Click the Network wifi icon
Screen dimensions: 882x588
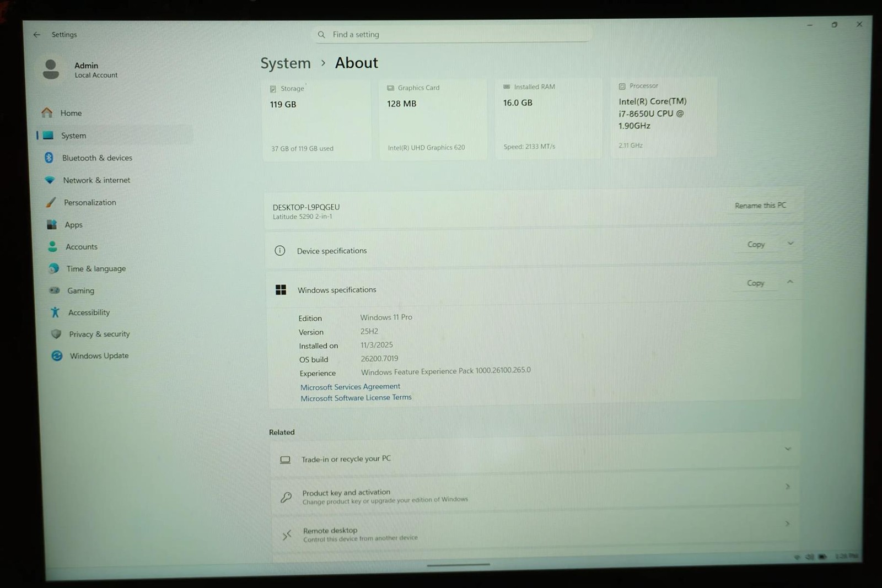point(50,180)
